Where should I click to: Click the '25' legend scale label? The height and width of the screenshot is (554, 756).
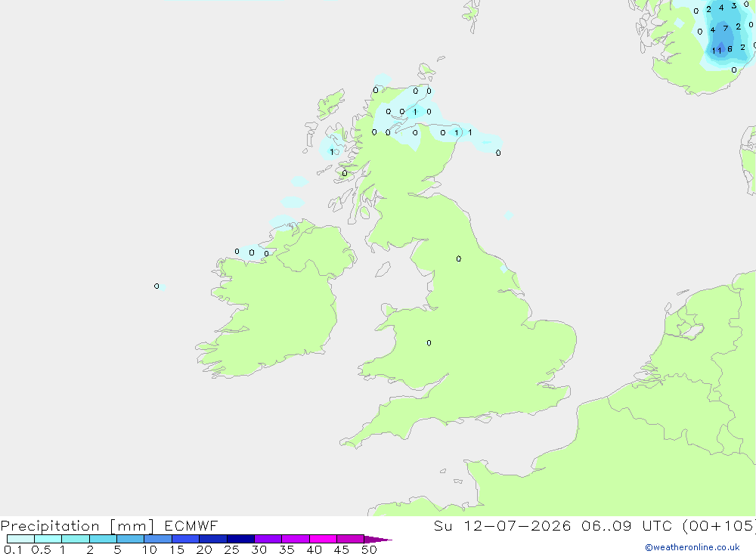coord(231,549)
